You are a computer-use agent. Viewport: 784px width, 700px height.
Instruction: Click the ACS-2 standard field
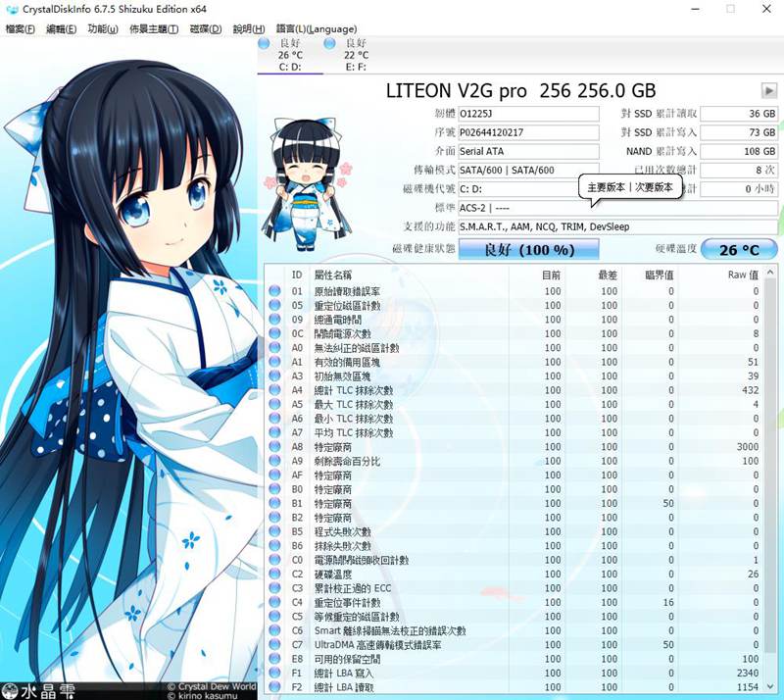pyautogui.click(x=618, y=208)
